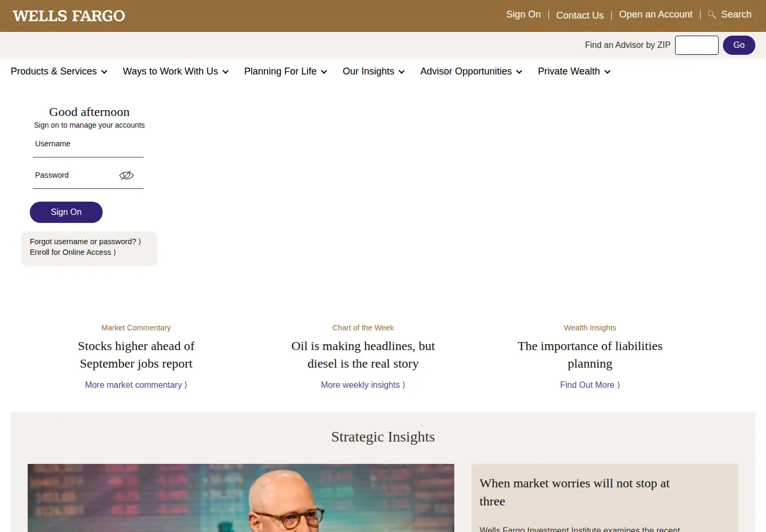The height and width of the screenshot is (532, 766).
Task: Open 'Oil is making headlines' article headline
Action: click(x=363, y=355)
